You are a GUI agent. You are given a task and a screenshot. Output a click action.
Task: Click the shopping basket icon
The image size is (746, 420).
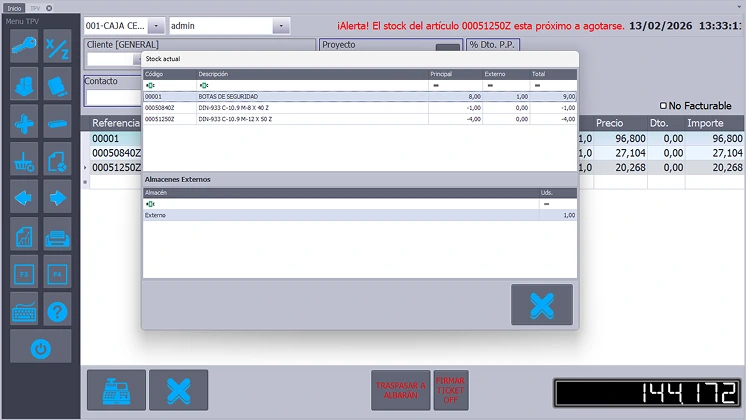tap(24, 161)
